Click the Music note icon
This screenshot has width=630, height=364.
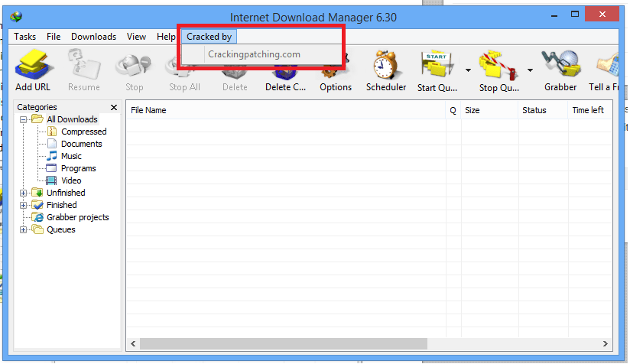click(52, 156)
